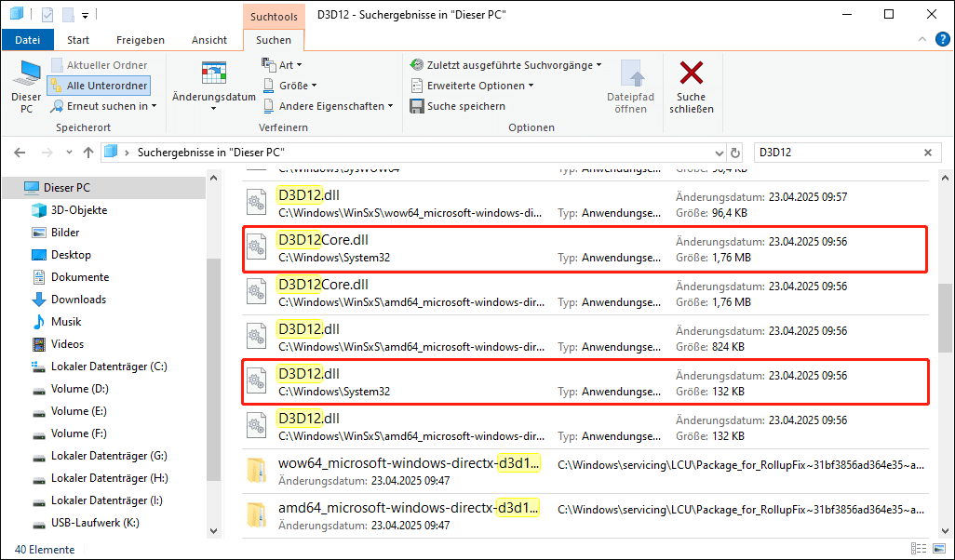
Task: Select Aktueller Ordner search scope
Action: 100,65
